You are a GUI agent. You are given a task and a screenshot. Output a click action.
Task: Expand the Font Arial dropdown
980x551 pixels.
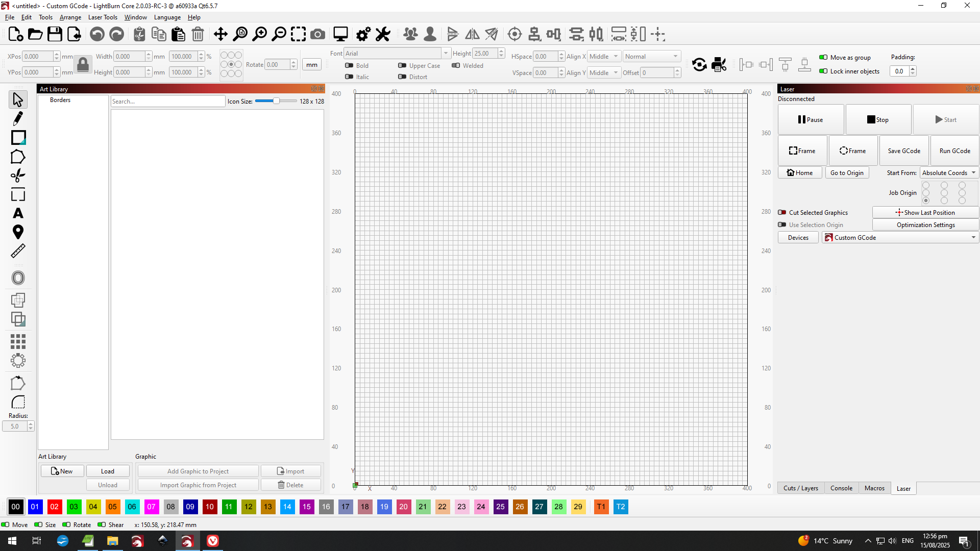(446, 53)
